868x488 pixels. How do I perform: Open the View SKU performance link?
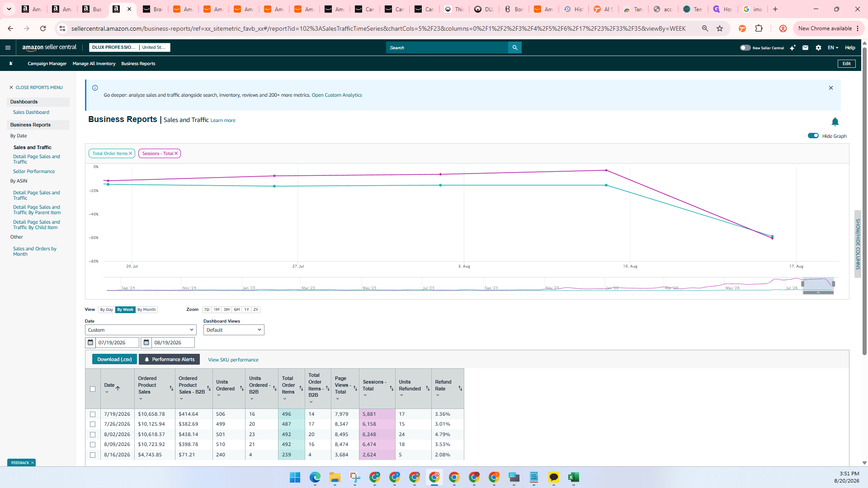233,360
